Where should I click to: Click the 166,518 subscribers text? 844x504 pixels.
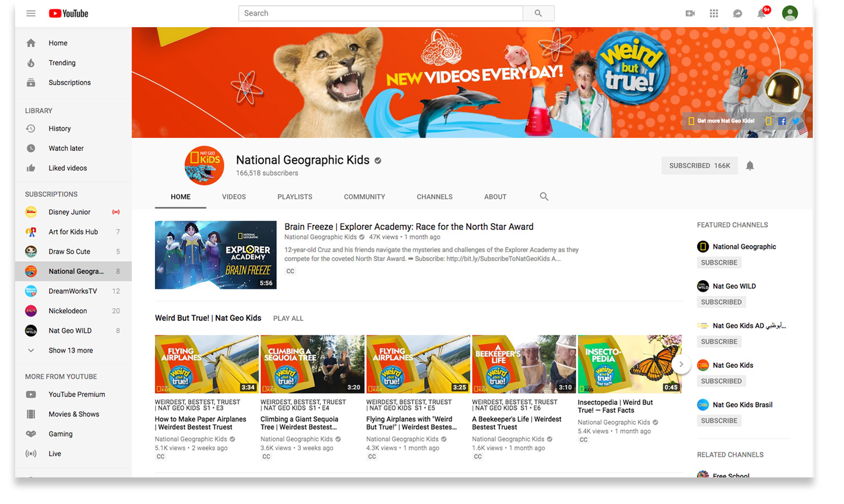267,173
